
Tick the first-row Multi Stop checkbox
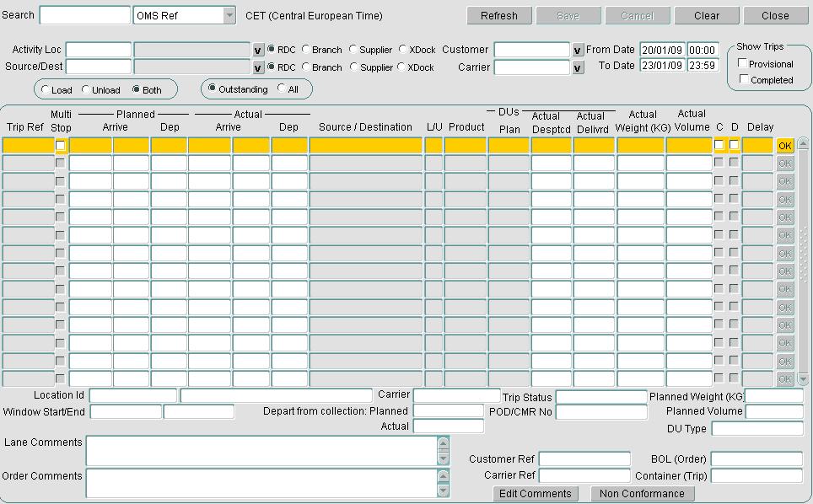click(x=60, y=146)
